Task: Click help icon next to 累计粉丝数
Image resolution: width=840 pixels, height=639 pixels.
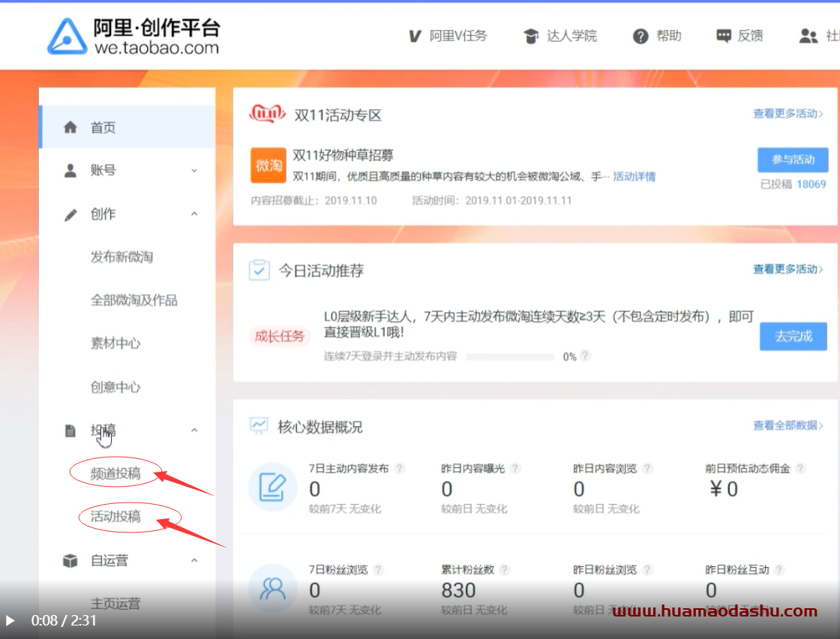Action: coord(505,570)
